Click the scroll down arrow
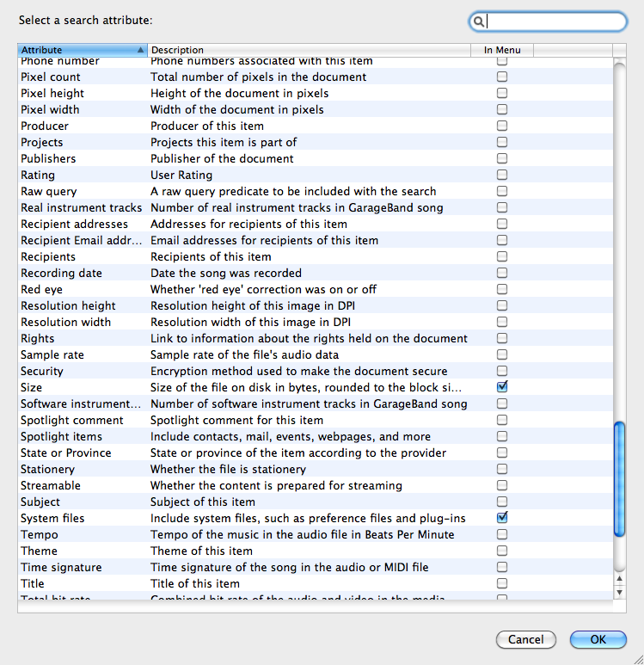The height and width of the screenshot is (665, 644). click(x=619, y=592)
